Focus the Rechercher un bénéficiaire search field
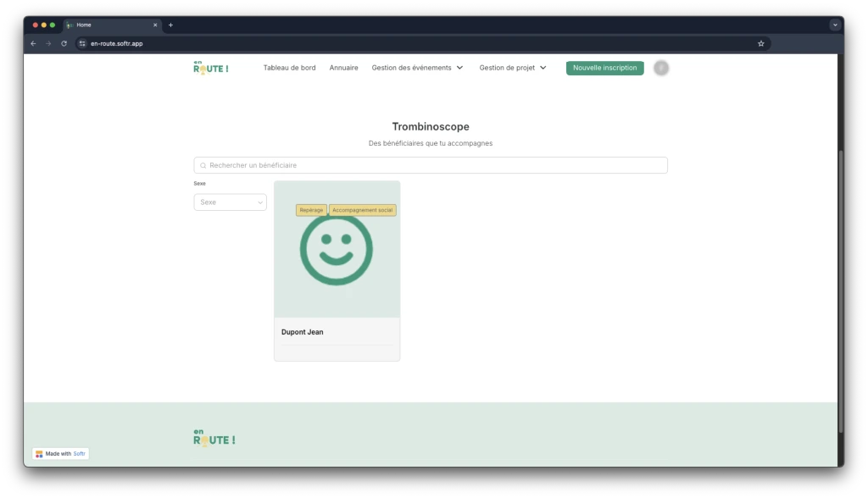The image size is (868, 498). tap(431, 165)
